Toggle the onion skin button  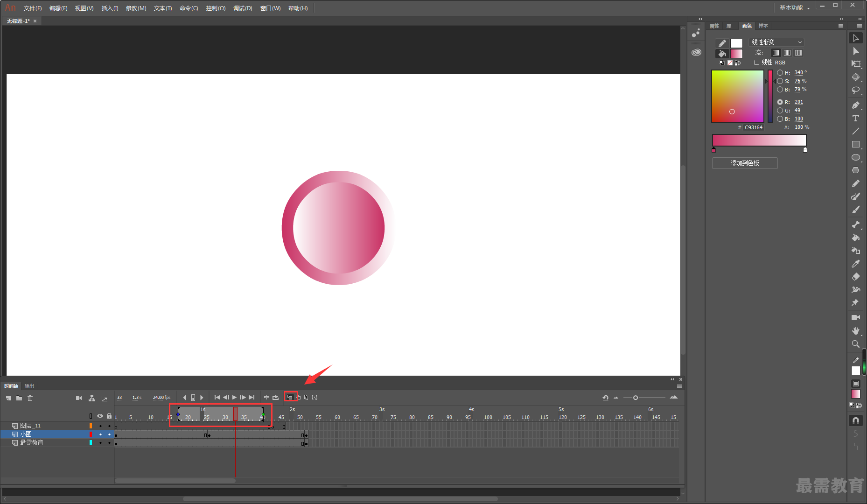290,397
